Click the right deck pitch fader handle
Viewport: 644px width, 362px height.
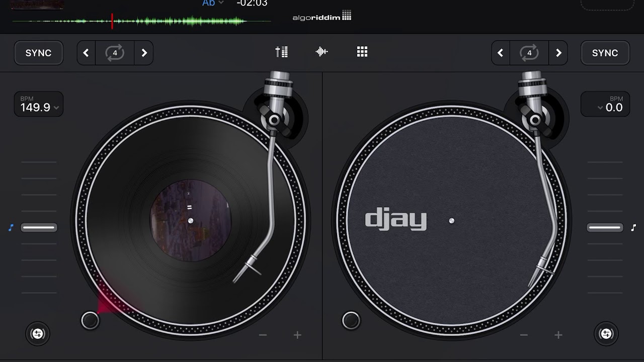coord(605,228)
